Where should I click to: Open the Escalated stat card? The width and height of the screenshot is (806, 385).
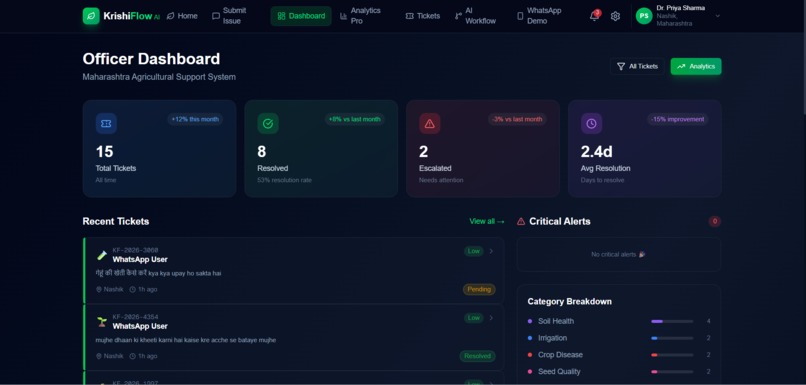pyautogui.click(x=483, y=149)
